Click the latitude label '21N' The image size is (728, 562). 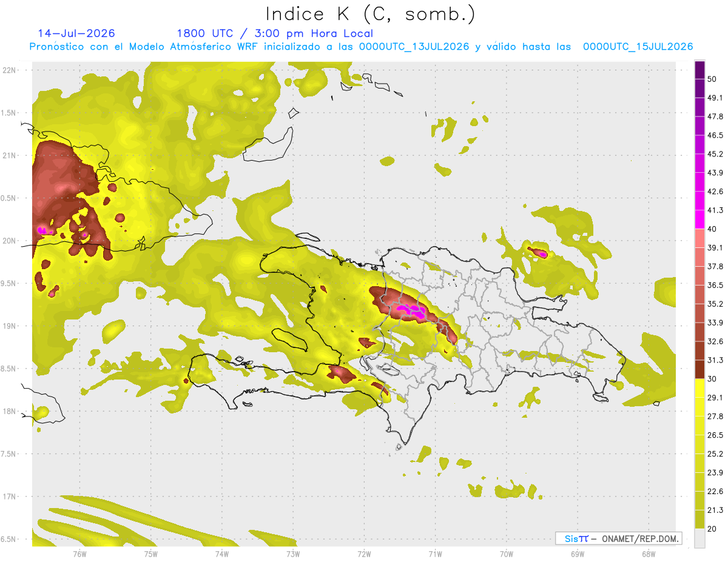click(x=10, y=156)
